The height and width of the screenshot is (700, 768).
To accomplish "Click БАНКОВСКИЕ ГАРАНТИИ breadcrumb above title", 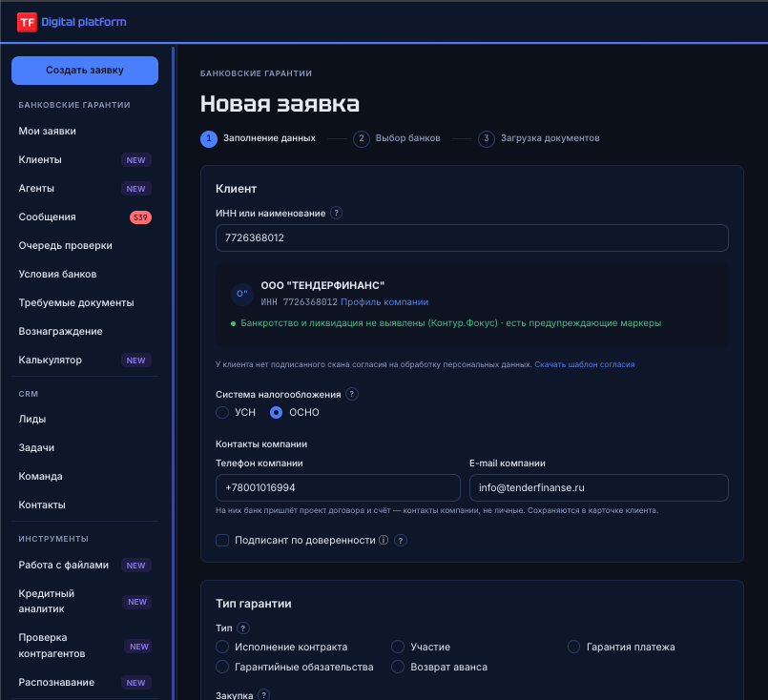I will (257, 73).
